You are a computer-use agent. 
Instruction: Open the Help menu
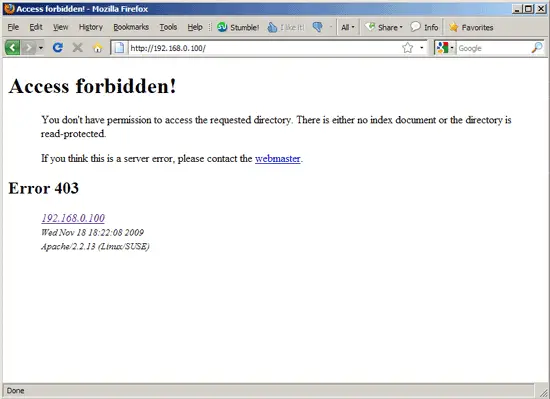(x=195, y=27)
